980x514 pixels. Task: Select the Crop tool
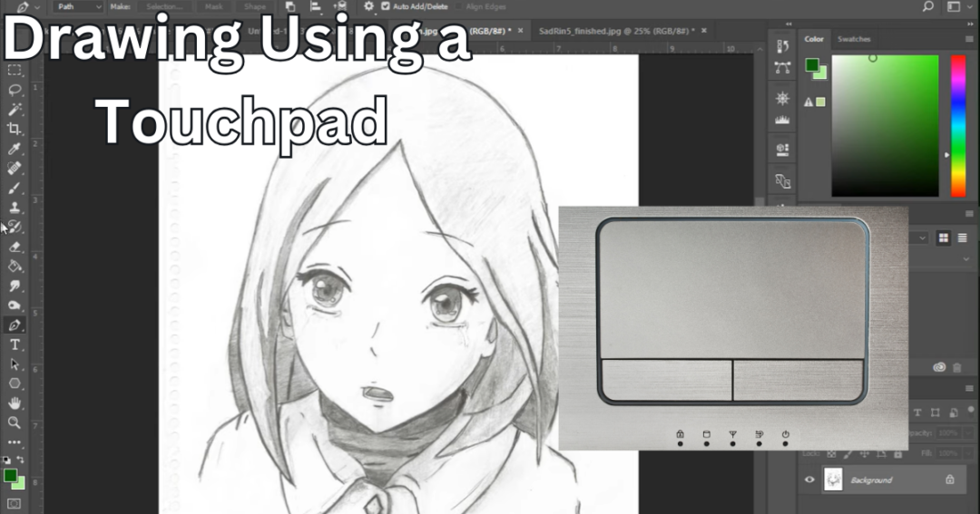(15, 129)
